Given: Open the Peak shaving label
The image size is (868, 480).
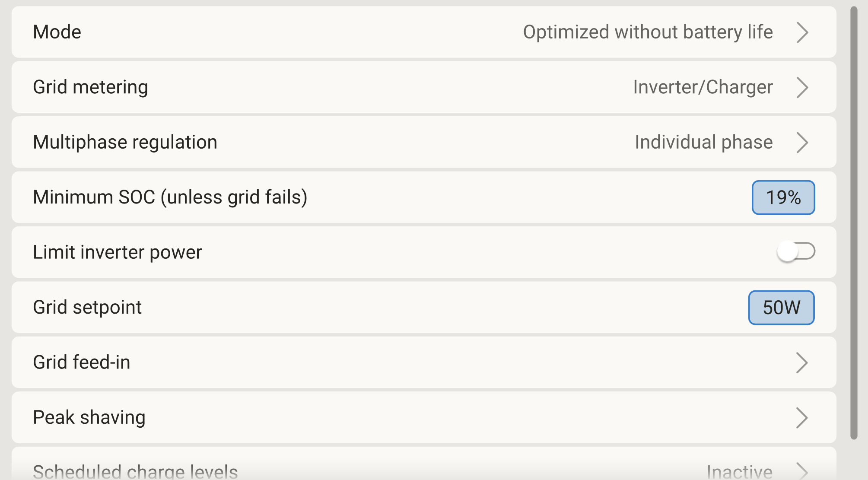Looking at the screenshot, I should (x=89, y=418).
